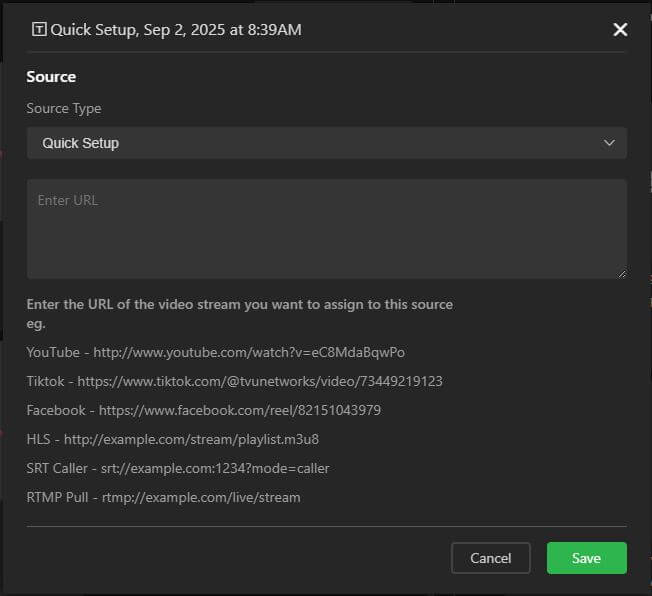Click the chevron arrow of the Quick Setup dropdown
Image resolution: width=652 pixels, height=596 pixels.
coord(609,143)
